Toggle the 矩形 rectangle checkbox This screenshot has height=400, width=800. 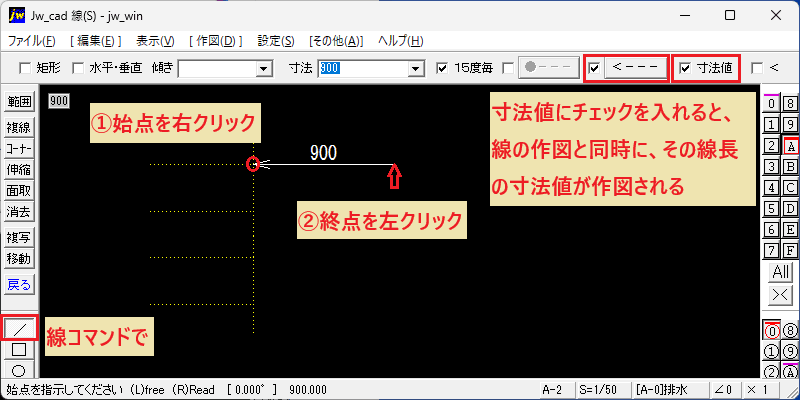click(24, 68)
